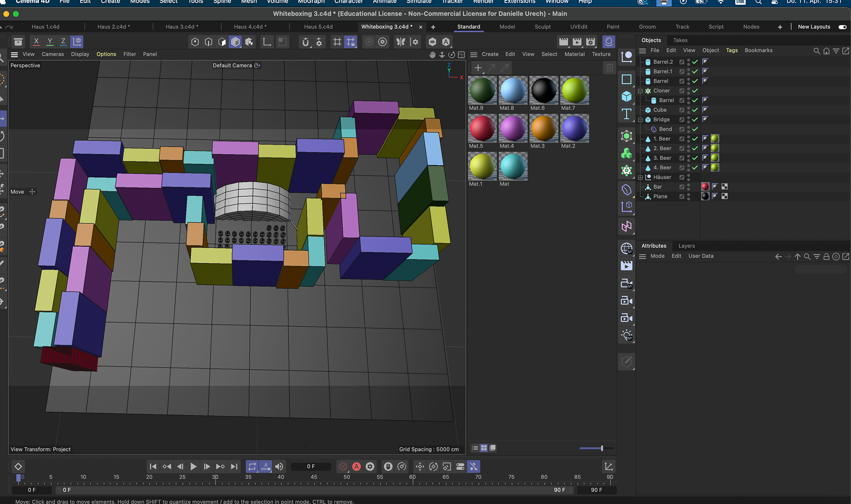851x504 pixels.
Task: Open the Bend deformer palette icon
Action: 626,190
